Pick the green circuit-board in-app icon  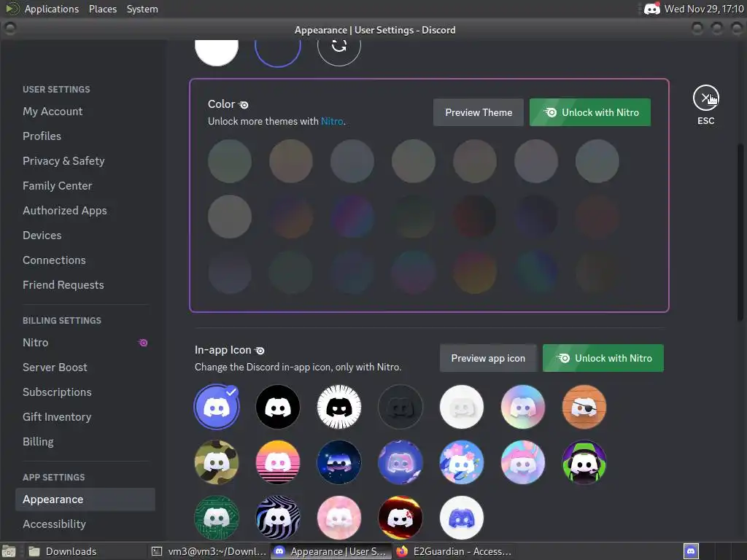coord(217,518)
